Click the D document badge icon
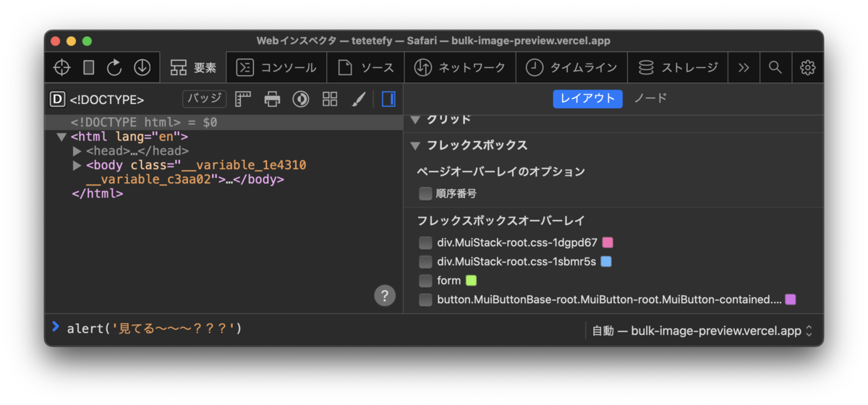The height and width of the screenshot is (405, 868). (57, 99)
